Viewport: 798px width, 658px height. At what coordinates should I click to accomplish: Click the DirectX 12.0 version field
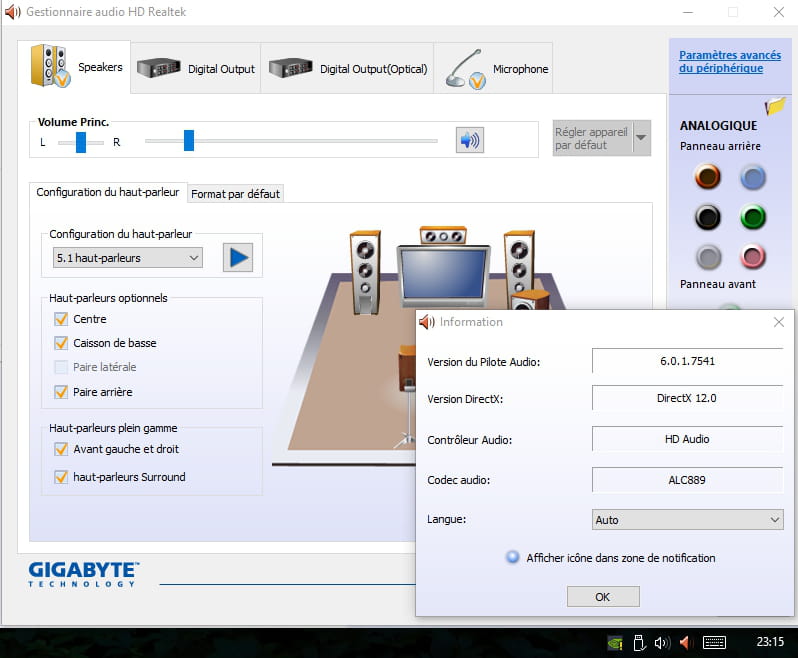pos(687,398)
